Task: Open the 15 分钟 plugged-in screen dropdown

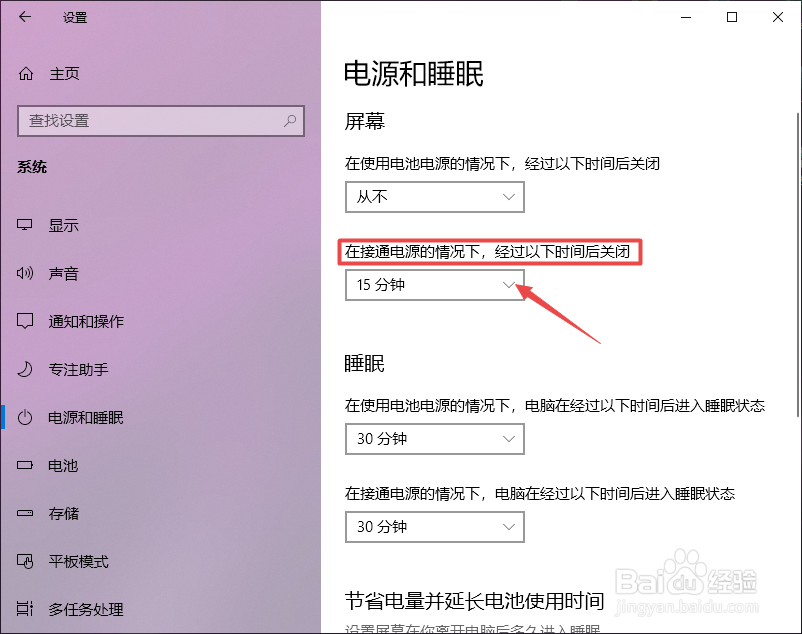Action: [x=434, y=287]
